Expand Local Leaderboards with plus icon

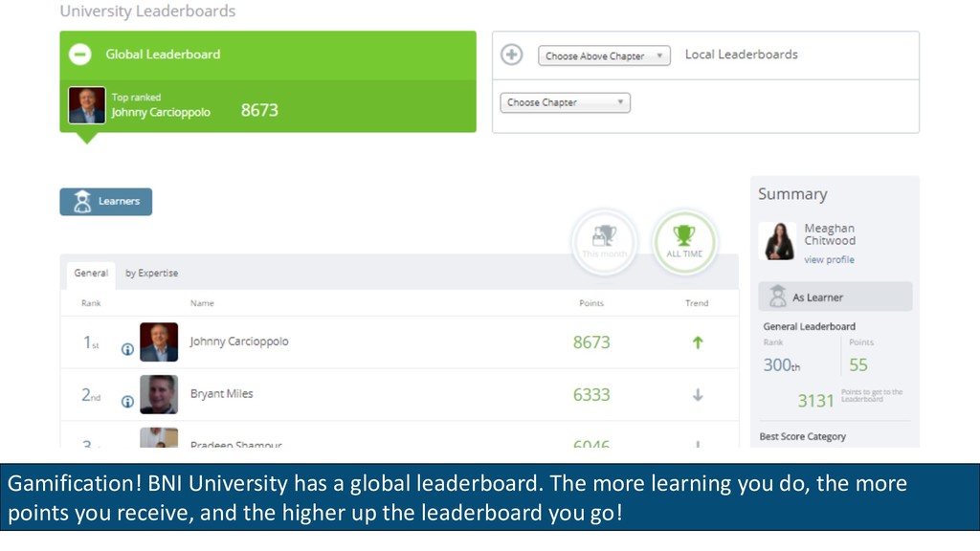pos(512,55)
